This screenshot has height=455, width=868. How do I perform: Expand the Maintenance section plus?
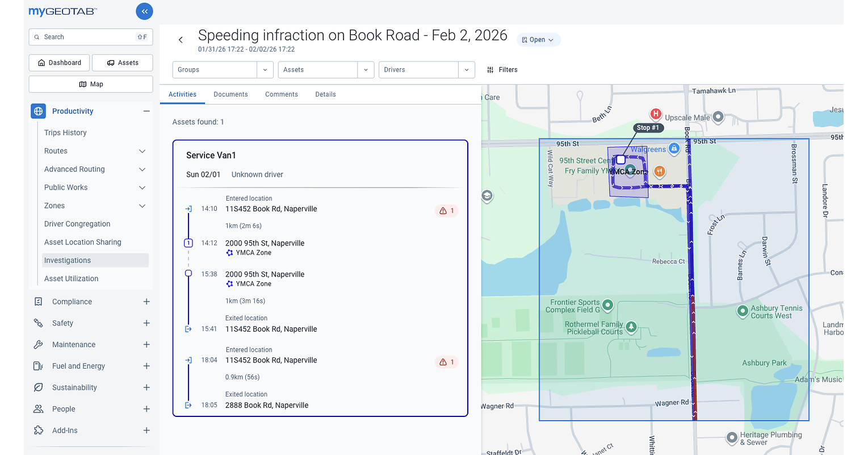pyautogui.click(x=146, y=345)
